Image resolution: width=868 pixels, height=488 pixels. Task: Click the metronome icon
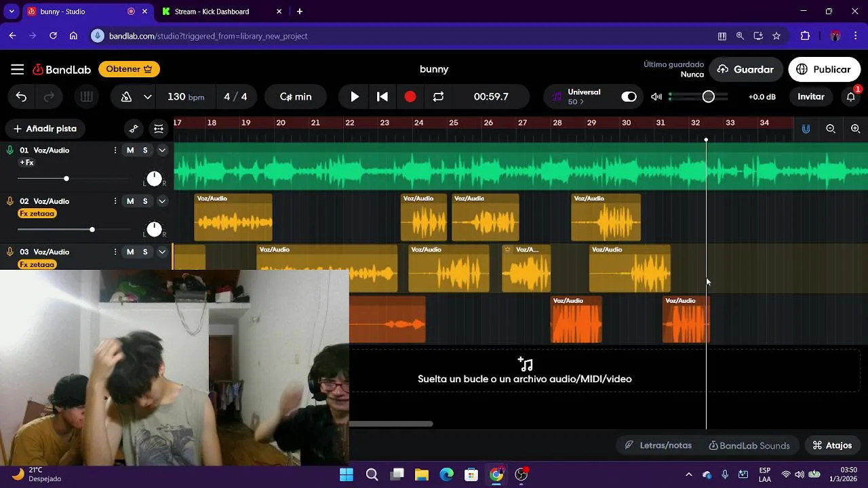pos(126,97)
